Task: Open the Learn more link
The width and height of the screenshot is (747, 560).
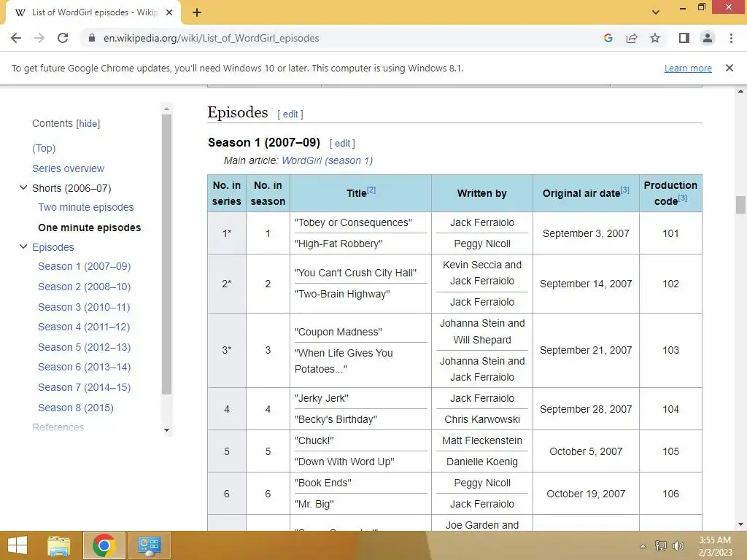Action: pyautogui.click(x=688, y=69)
